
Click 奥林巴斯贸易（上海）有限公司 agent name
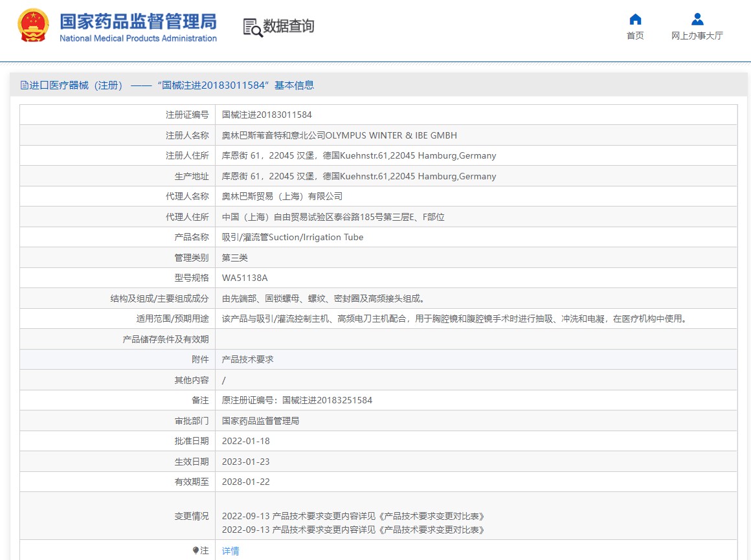click(282, 196)
